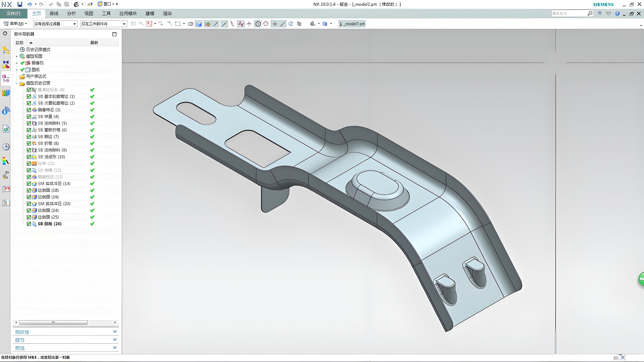Switch to the Application ribbon tab right of Tools
The width and height of the screenshot is (644, 362).
point(128,14)
